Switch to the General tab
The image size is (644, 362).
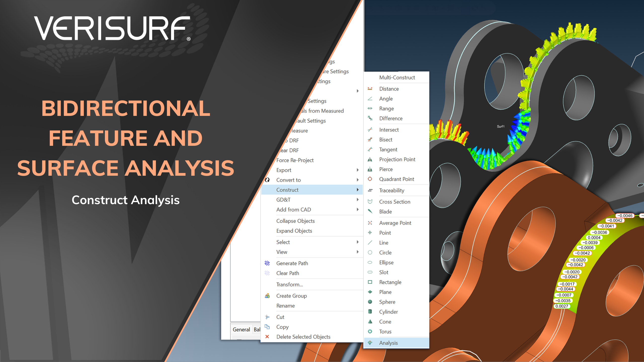pyautogui.click(x=241, y=329)
